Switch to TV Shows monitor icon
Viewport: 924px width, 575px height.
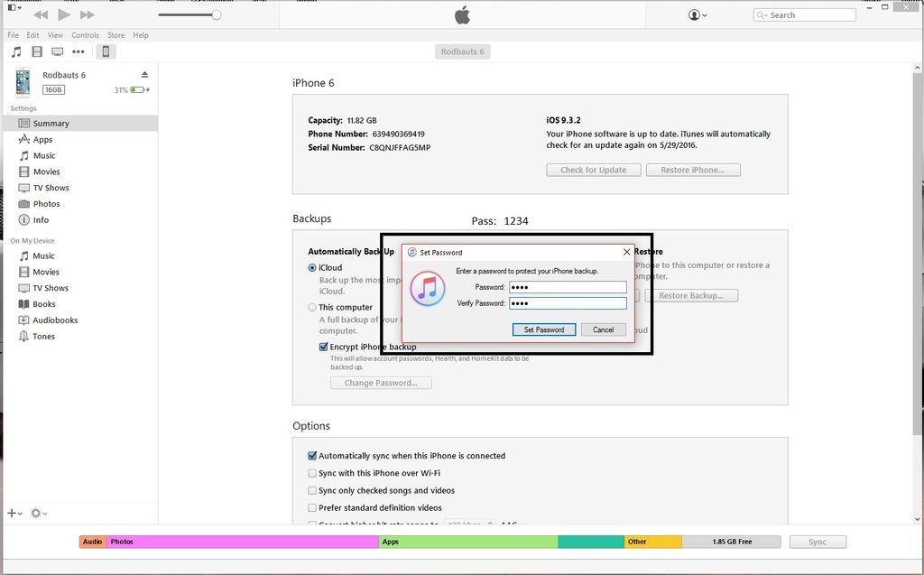pos(58,51)
